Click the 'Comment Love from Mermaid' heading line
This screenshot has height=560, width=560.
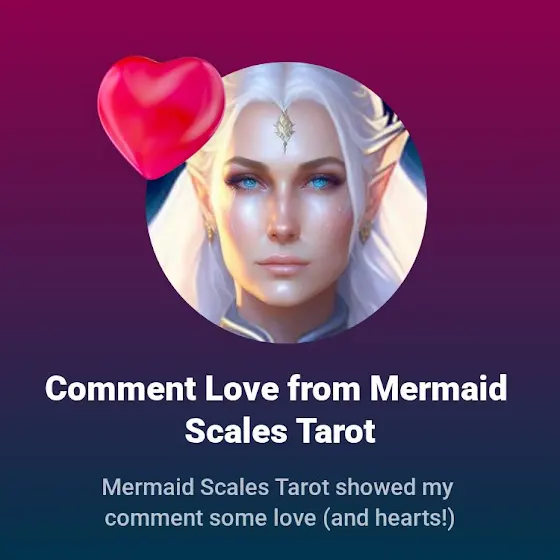pos(276,389)
